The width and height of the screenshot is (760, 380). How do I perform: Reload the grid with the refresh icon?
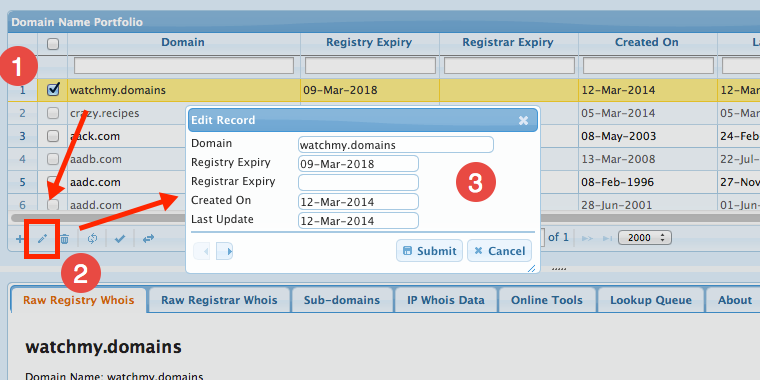point(93,238)
